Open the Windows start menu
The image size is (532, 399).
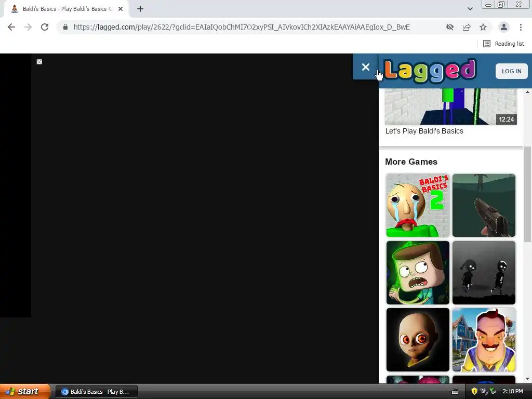(25, 391)
